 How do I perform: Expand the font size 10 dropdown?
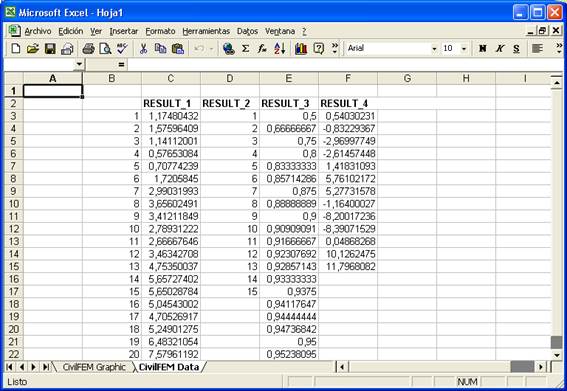pyautogui.click(x=464, y=49)
